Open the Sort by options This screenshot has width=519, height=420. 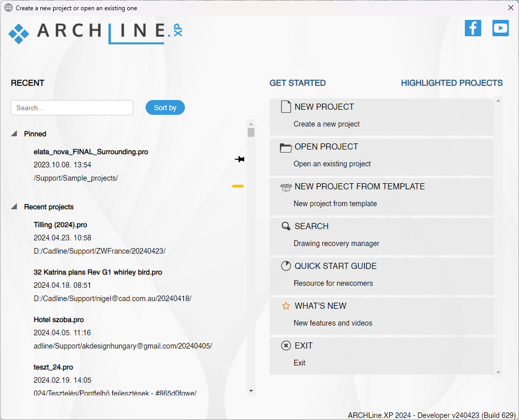pyautogui.click(x=165, y=108)
